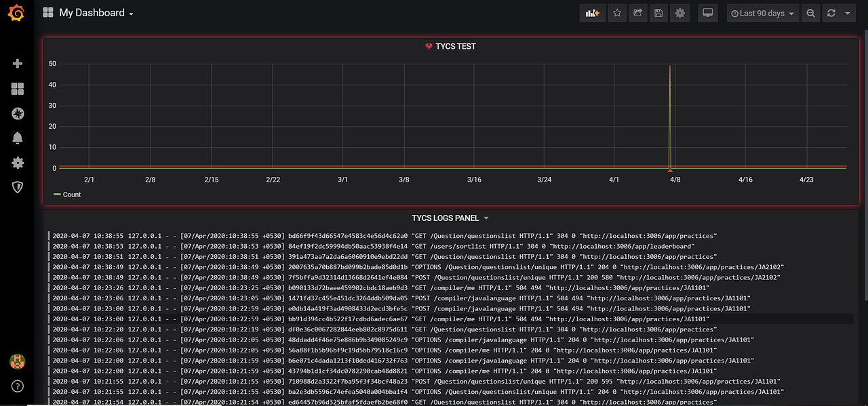The height and width of the screenshot is (406, 868).
Task: Open the Configuration gear in sidebar
Action: (18, 163)
